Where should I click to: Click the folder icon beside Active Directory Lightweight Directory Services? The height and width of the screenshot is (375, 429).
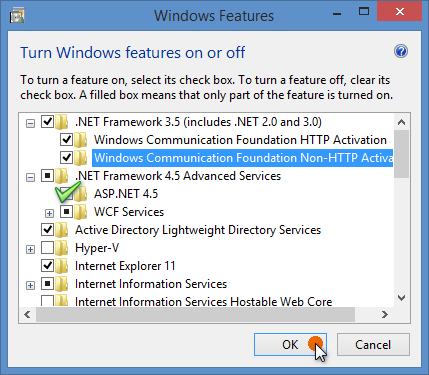pos(62,230)
